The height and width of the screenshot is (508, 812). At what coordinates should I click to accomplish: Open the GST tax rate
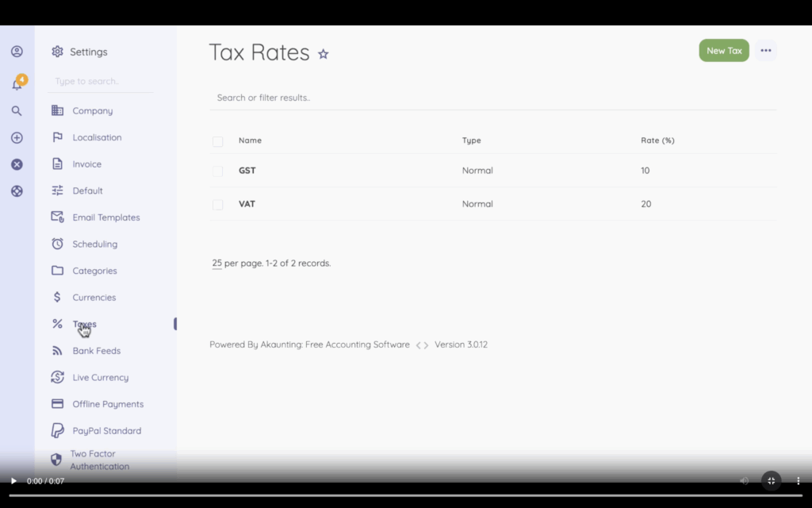click(x=247, y=171)
